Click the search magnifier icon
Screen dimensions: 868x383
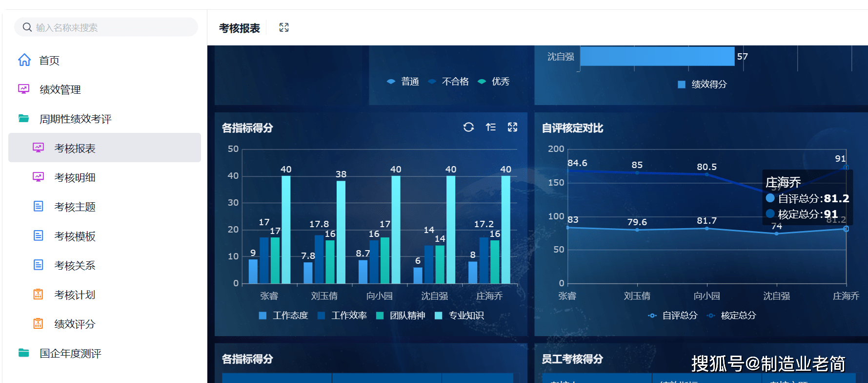pos(27,27)
